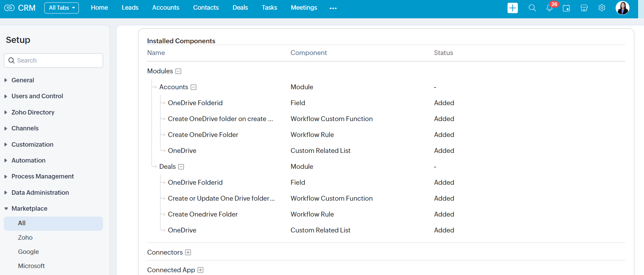Click Create Onedrive Folder under Deals

tap(203, 214)
